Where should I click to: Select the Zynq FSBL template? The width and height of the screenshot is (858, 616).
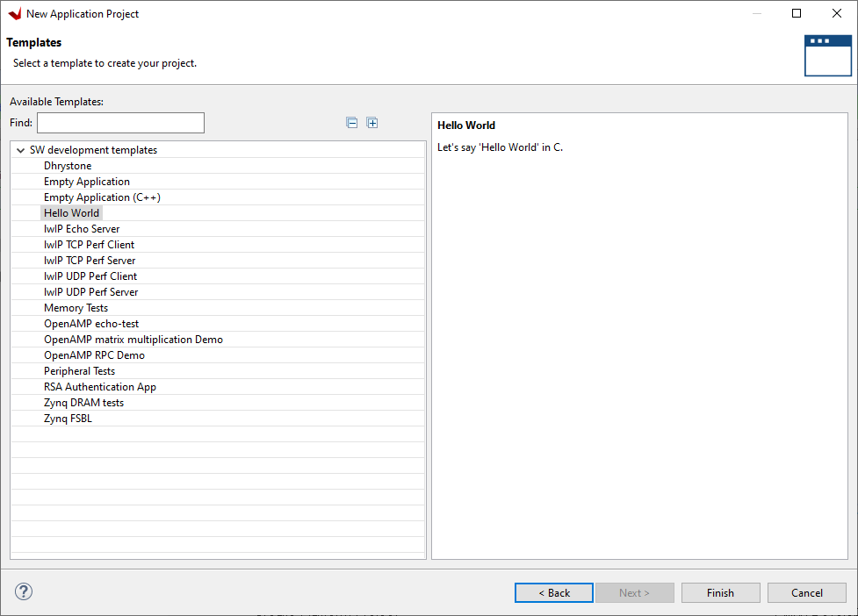pos(68,419)
